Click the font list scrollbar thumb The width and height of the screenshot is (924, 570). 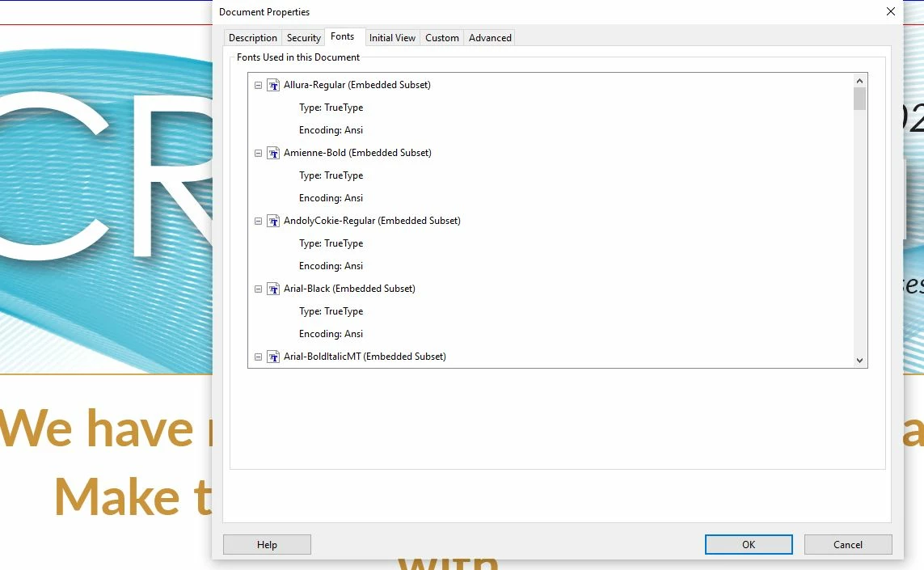click(860, 99)
